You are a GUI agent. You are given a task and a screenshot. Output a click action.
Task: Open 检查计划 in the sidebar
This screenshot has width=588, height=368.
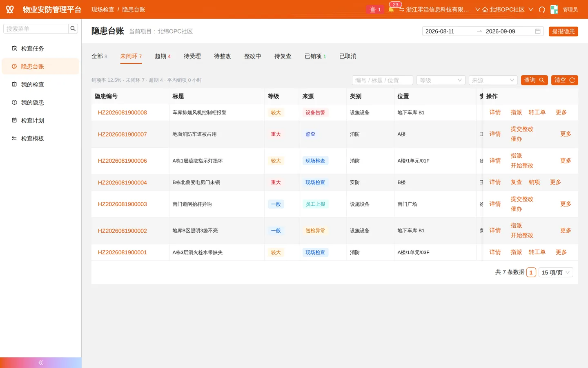[40, 120]
